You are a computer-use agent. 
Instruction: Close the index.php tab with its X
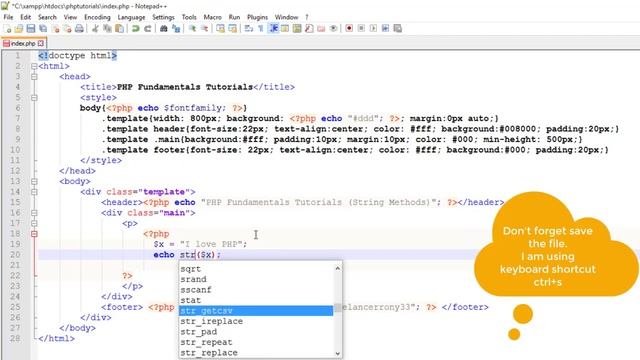40,43
